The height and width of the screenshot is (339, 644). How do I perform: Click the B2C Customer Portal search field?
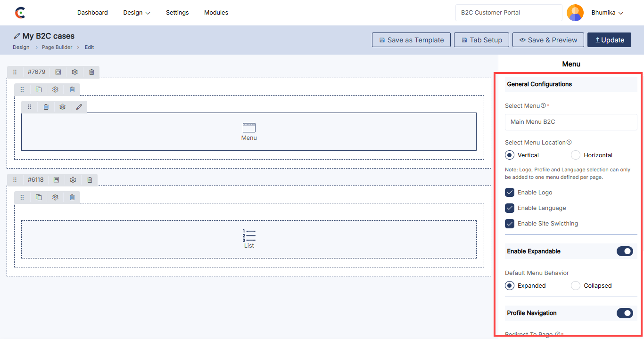tap(508, 13)
